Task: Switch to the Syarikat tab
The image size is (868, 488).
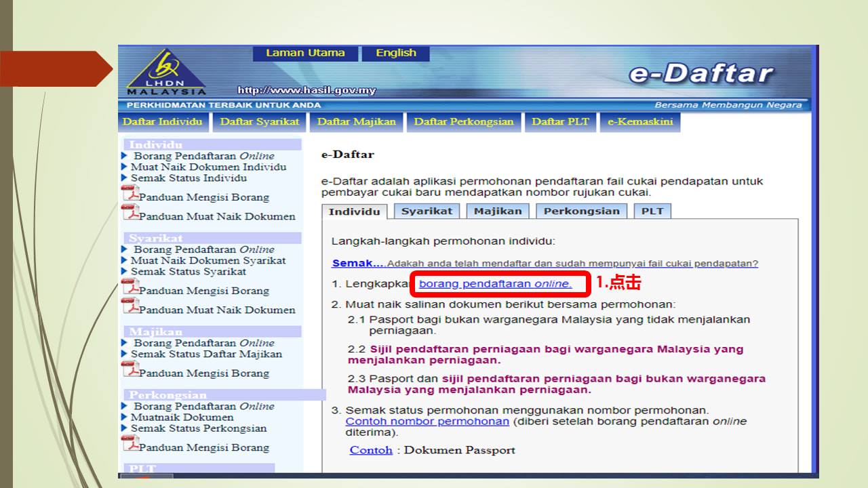Action: [427, 211]
